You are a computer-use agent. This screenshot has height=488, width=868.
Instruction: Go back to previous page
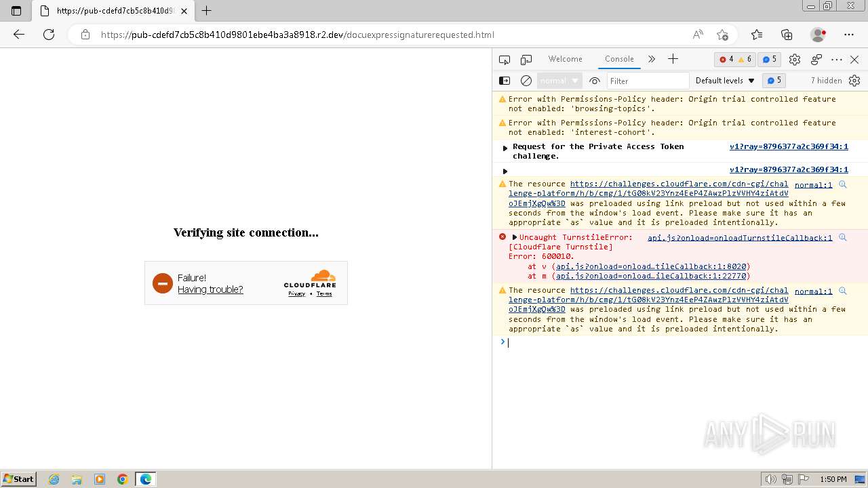click(19, 35)
